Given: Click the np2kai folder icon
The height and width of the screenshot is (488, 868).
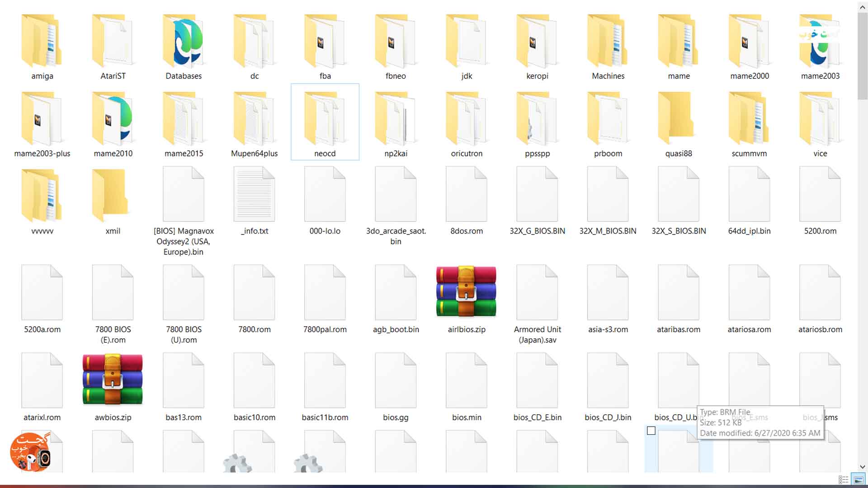Looking at the screenshot, I should pyautogui.click(x=396, y=118).
